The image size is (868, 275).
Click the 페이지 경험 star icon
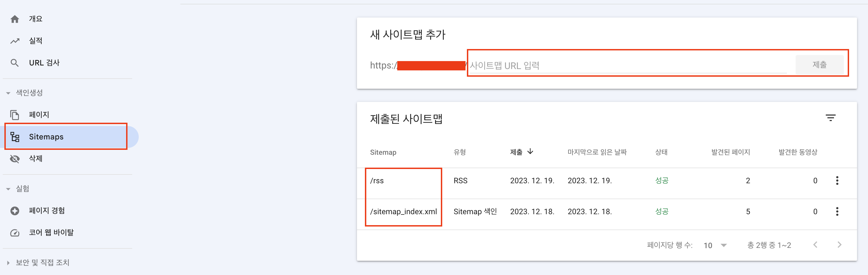tap(15, 211)
